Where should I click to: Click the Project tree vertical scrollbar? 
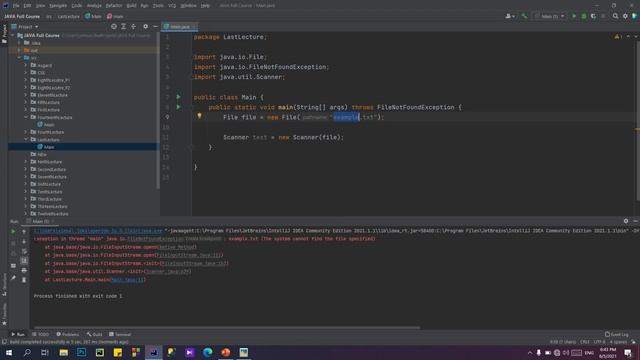(158, 110)
